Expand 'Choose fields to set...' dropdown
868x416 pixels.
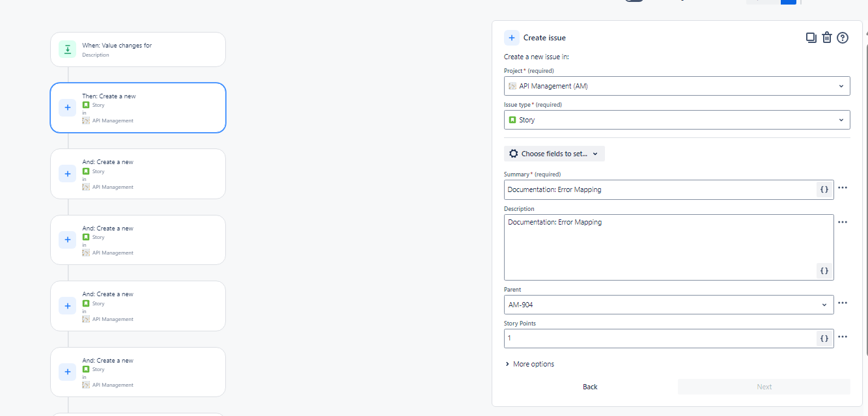pos(554,154)
